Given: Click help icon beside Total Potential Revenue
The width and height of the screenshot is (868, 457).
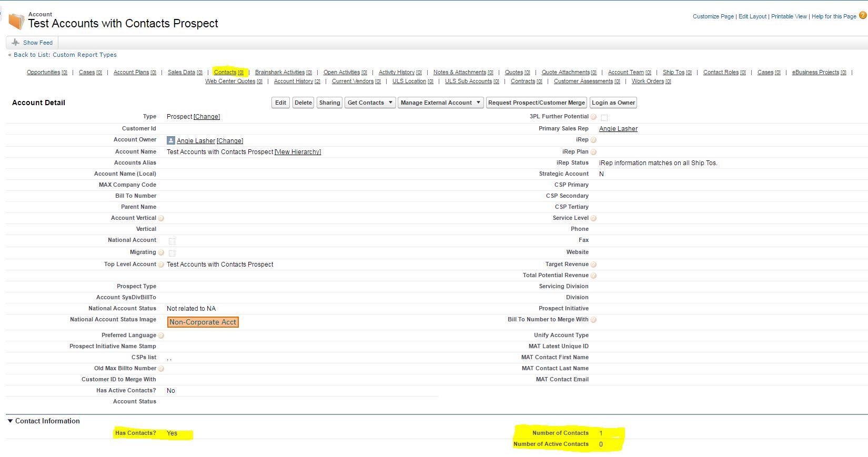Looking at the screenshot, I should coord(593,276).
